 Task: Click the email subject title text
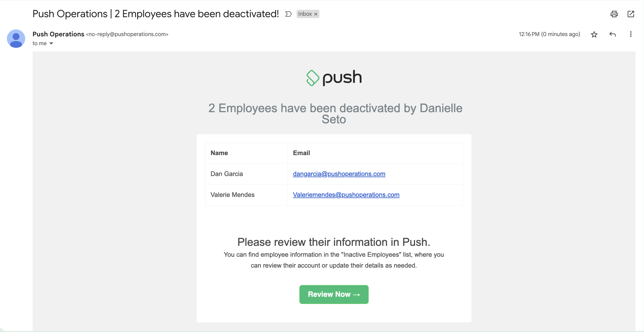(156, 14)
